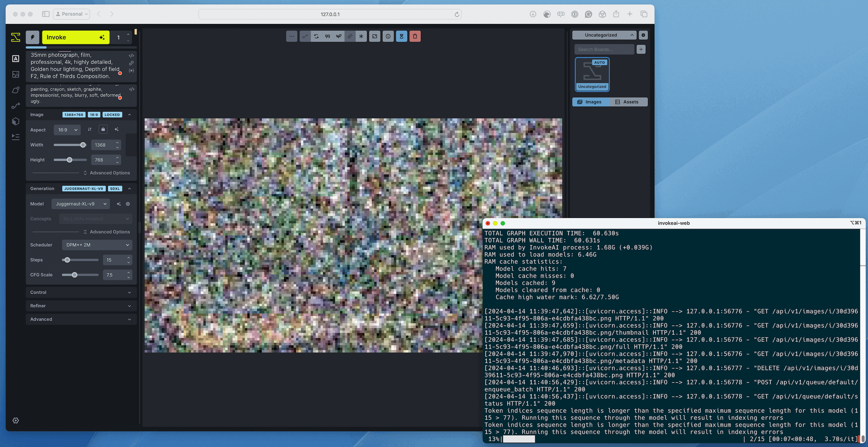Viewport: 868px width, 447px height.
Task: Open the Model Manager cube tab
Action: [15, 121]
